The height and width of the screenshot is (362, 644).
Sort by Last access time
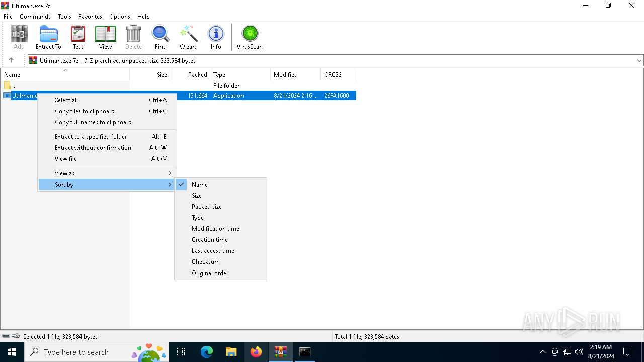pos(220,251)
